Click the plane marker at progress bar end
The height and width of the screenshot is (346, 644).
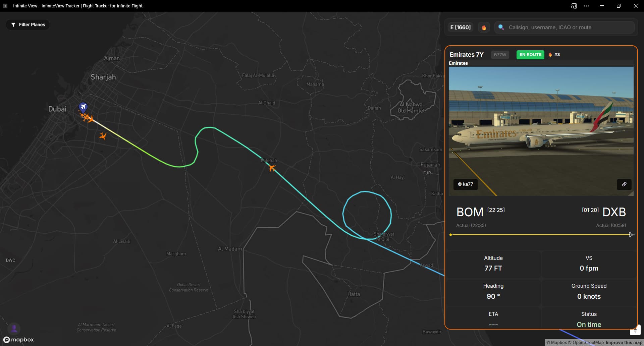[631, 235]
